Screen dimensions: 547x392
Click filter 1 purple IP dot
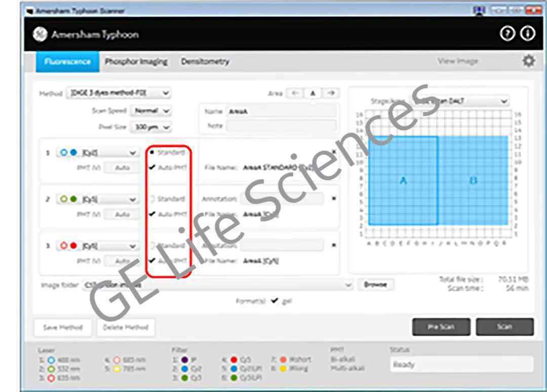point(185,360)
